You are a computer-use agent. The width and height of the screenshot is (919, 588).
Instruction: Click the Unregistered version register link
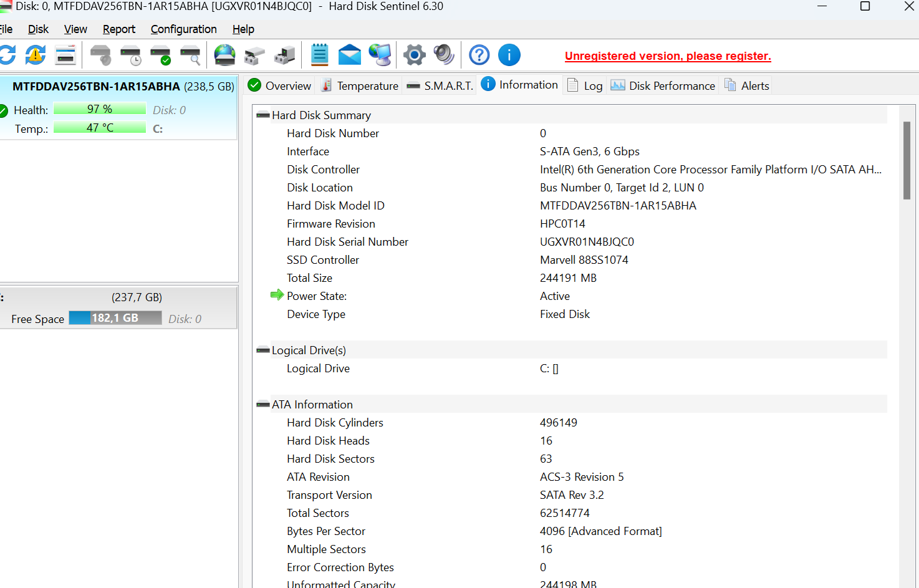click(x=668, y=56)
